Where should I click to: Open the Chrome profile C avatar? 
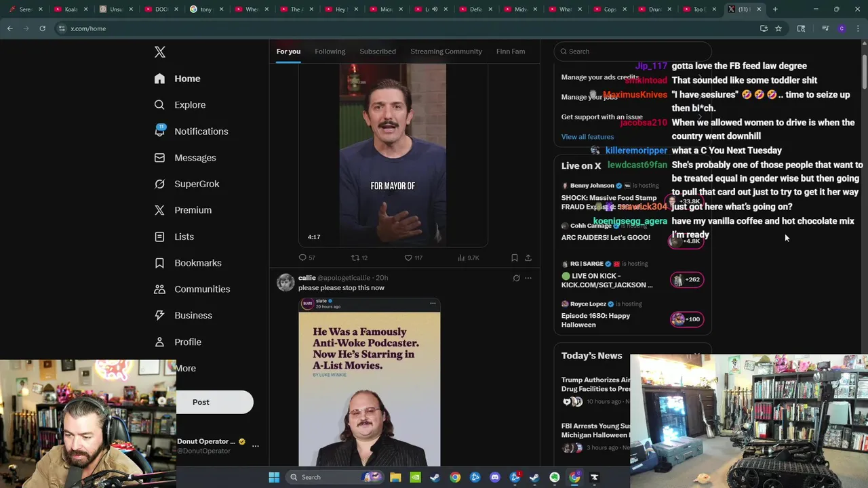(x=842, y=28)
